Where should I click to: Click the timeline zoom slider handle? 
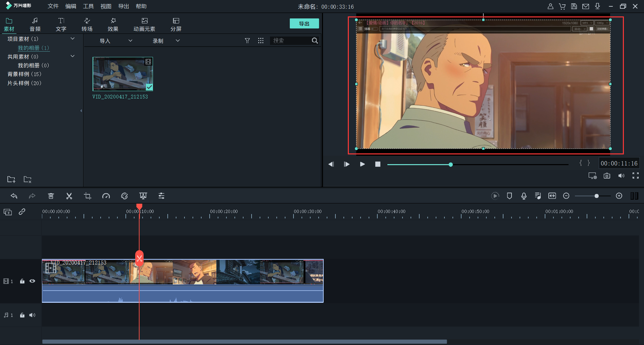tap(596, 196)
